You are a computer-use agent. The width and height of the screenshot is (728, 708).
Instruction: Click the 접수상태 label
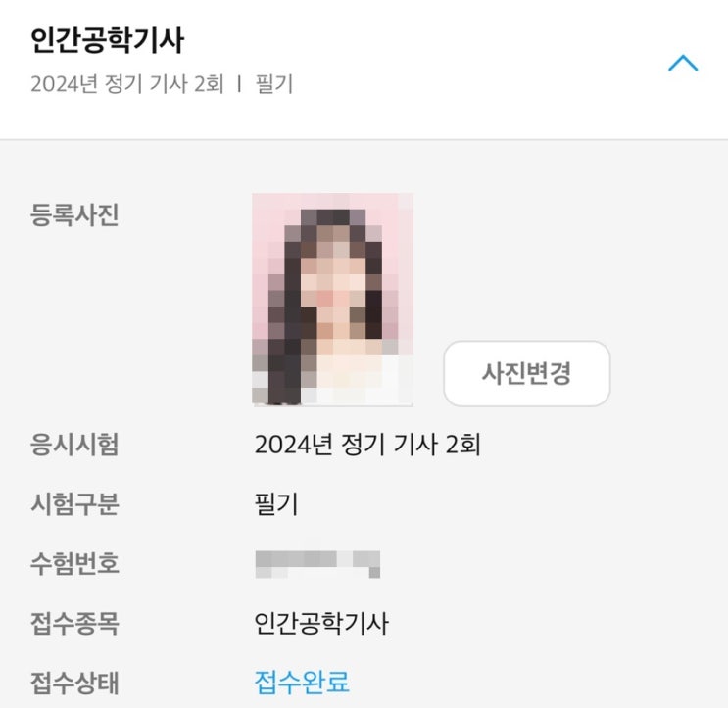(74, 683)
